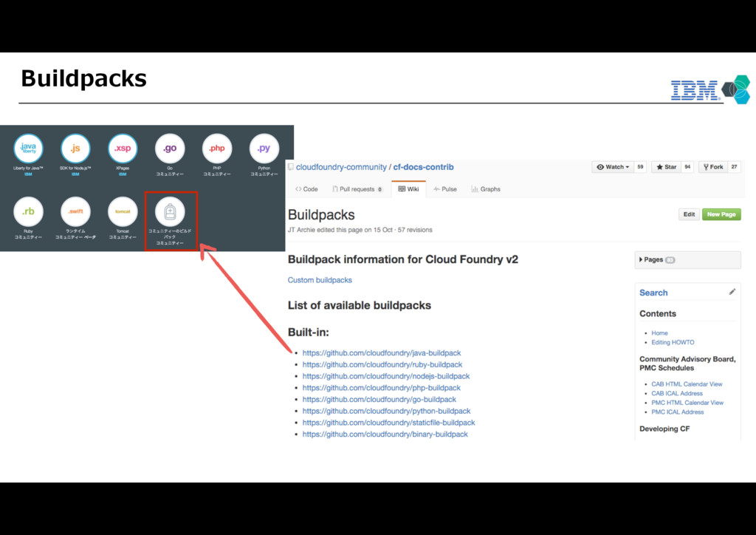Open the nodejs-buildpack GitHub link
756x535 pixels.
point(385,376)
